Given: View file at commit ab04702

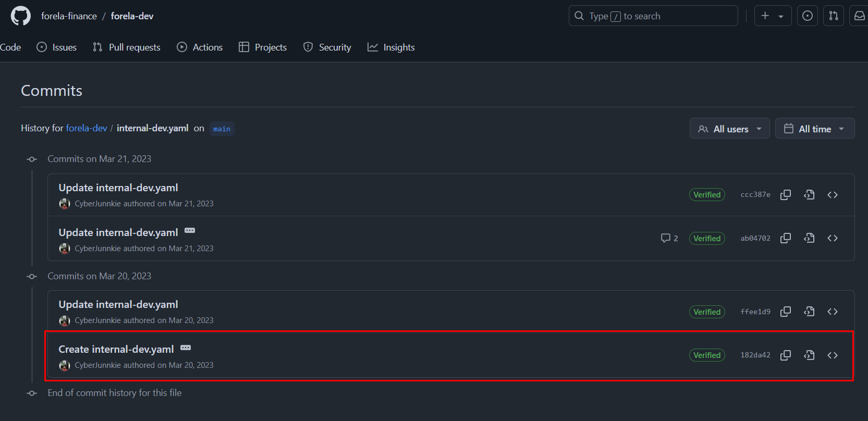Looking at the screenshot, I should [809, 238].
